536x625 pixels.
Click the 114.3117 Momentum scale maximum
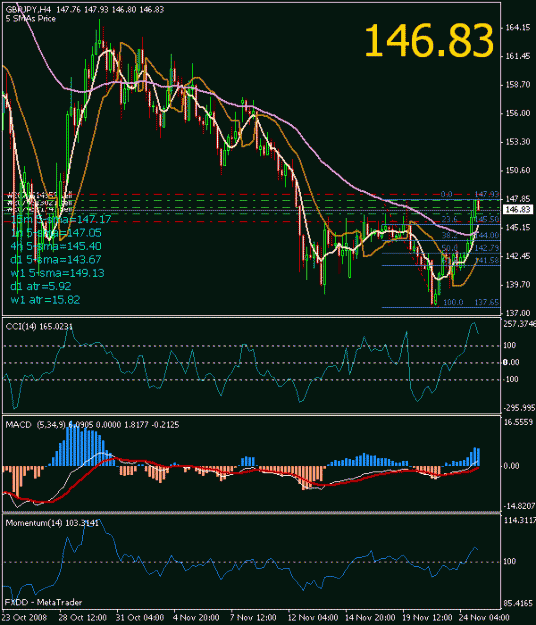[x=520, y=520]
